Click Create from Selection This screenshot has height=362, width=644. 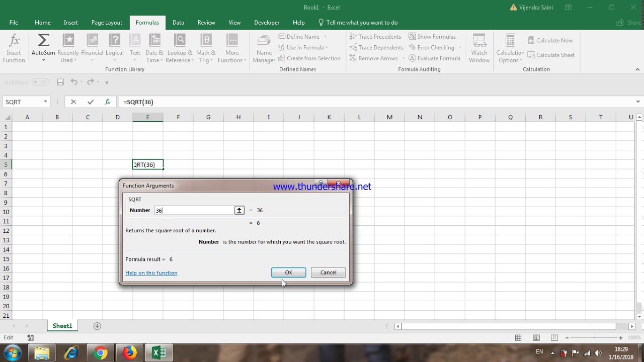pyautogui.click(x=309, y=58)
